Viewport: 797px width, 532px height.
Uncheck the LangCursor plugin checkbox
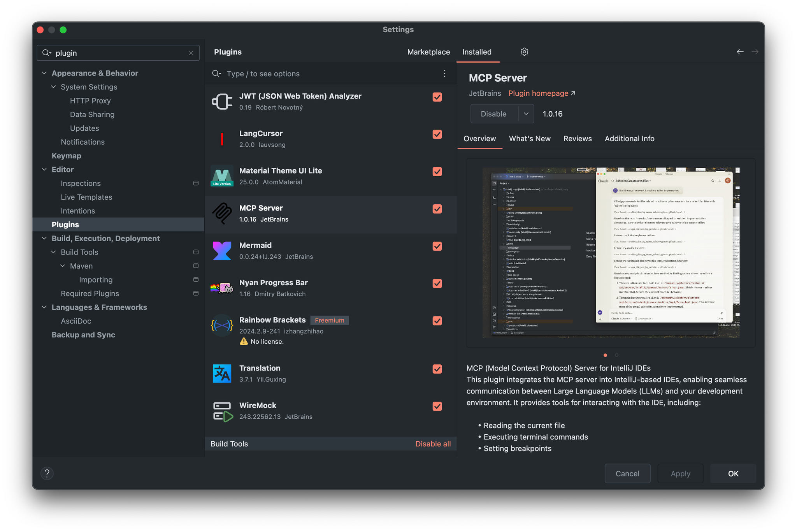point(437,134)
